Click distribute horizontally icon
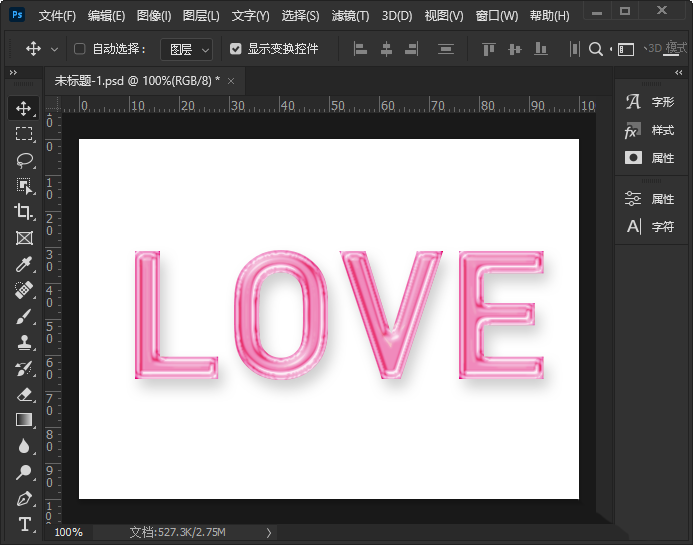This screenshot has width=693, height=545. tap(574, 49)
